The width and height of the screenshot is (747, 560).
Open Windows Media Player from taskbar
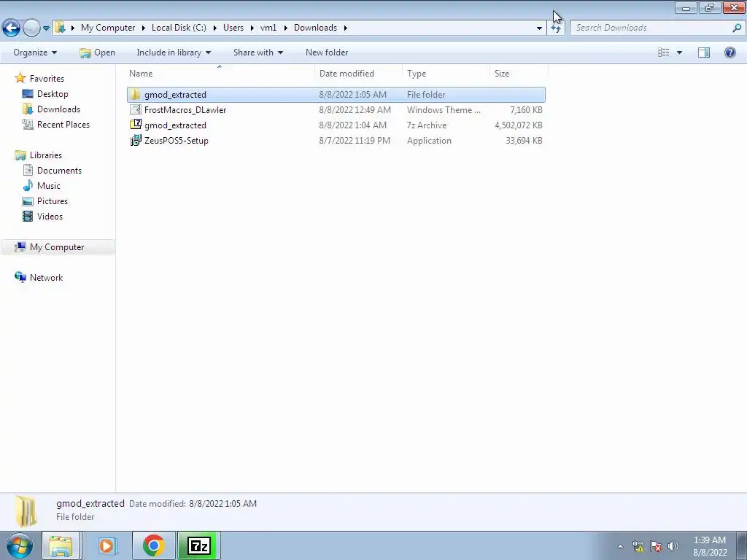click(108, 545)
